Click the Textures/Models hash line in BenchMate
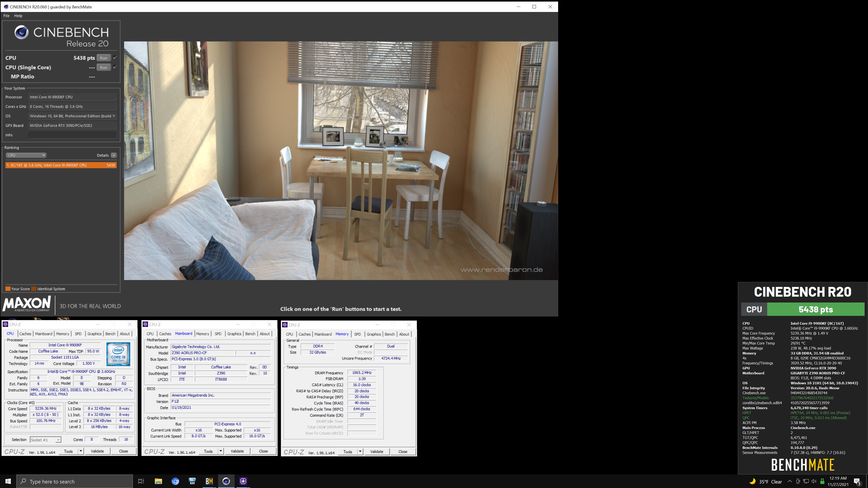This screenshot has height=488, width=868. pyautogui.click(x=788, y=398)
